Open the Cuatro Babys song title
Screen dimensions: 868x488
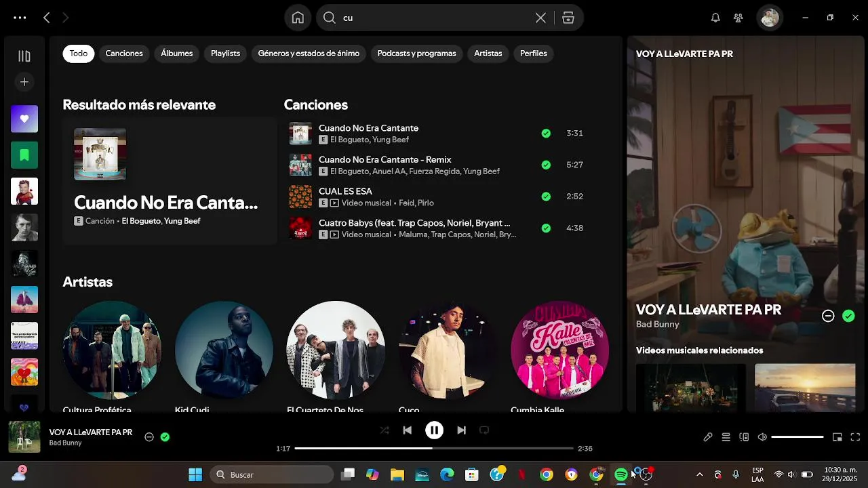[414, 223]
